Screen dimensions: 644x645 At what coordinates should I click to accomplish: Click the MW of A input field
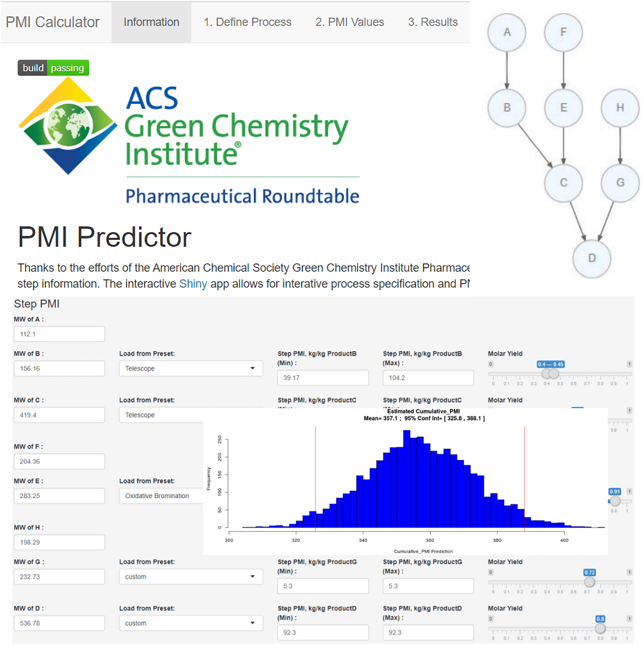pos(59,334)
